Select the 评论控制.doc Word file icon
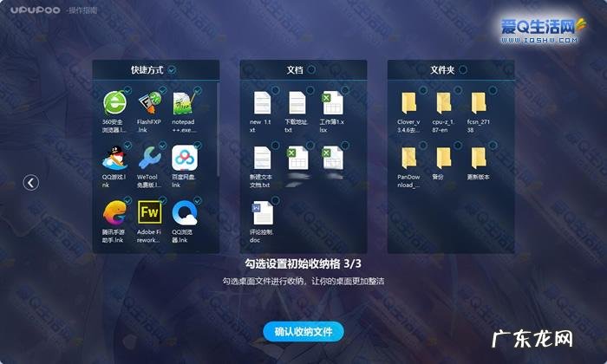This screenshot has width=607, height=364. pos(263,212)
